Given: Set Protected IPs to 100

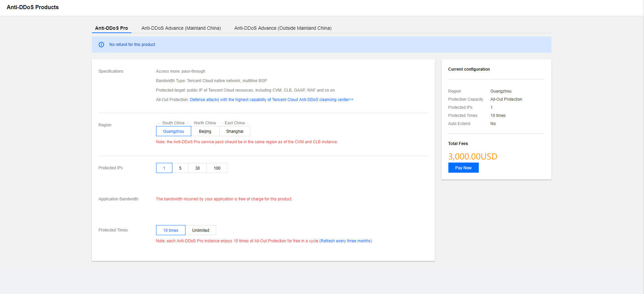Looking at the screenshot, I should [217, 168].
